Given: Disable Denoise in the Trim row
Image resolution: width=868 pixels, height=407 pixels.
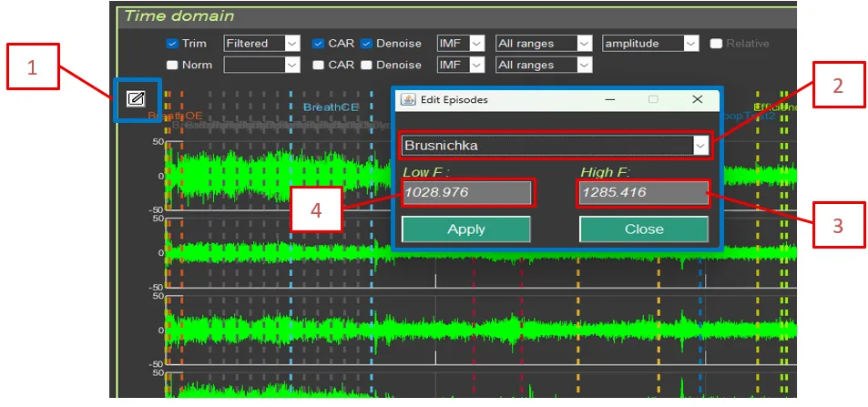Looking at the screenshot, I should [366, 44].
